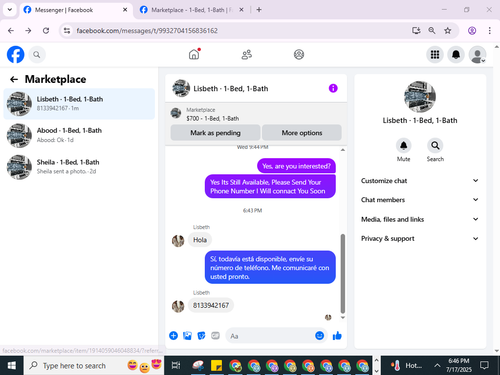
Task: Open the tab search dropdown arrow
Action: [x=10, y=10]
